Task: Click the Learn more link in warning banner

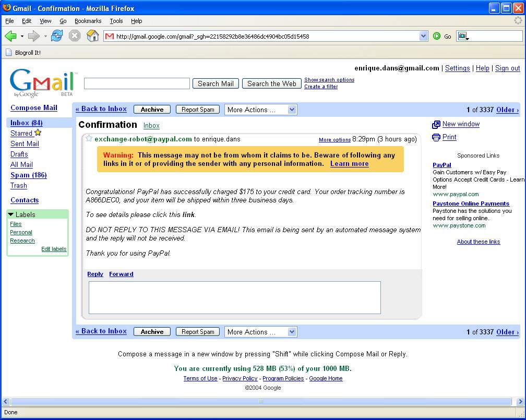Action: (349, 164)
